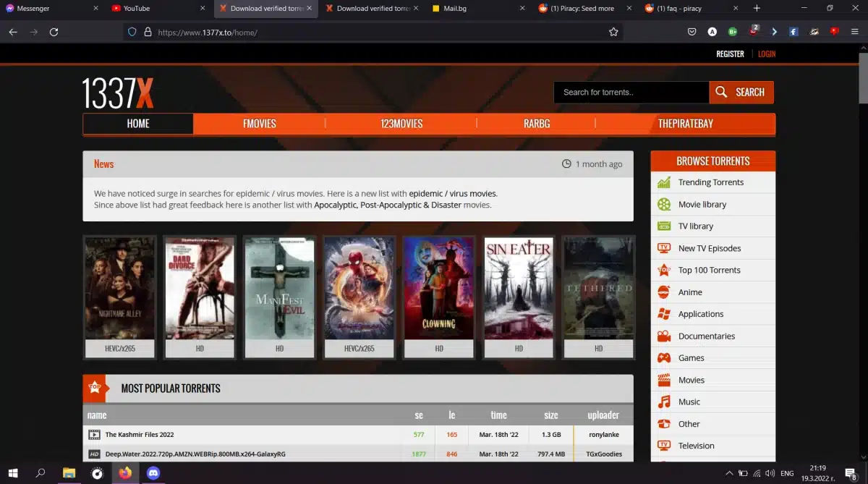Click the New TV Episodes icon
The height and width of the screenshot is (484, 868).
tap(663, 248)
